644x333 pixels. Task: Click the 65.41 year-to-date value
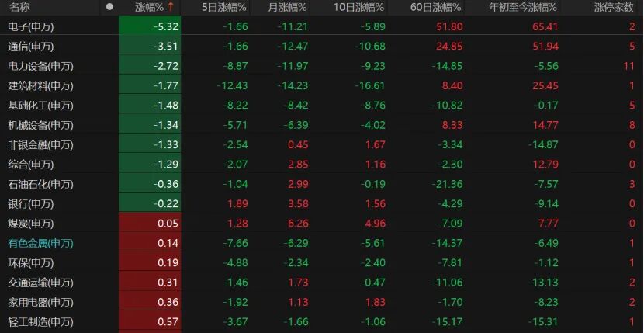tap(545, 26)
